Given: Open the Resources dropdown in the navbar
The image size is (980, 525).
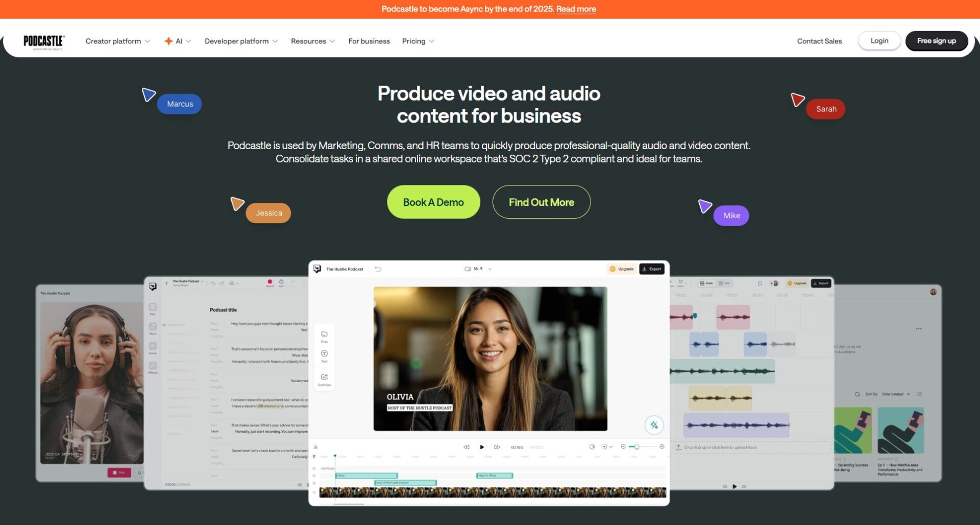Looking at the screenshot, I should (312, 41).
